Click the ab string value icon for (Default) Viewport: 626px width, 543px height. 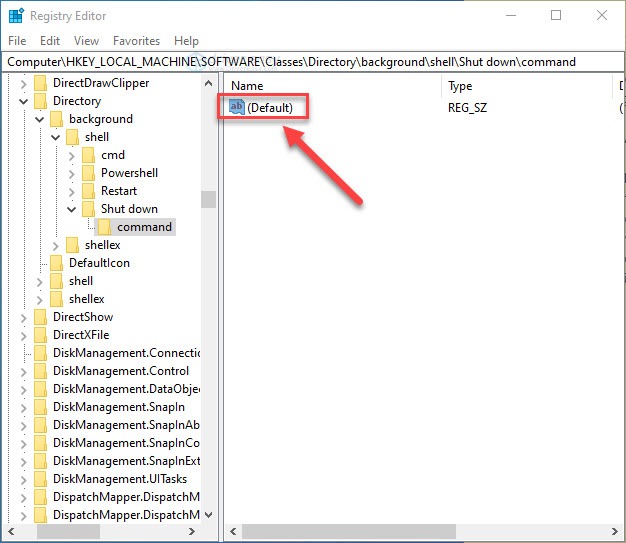tap(237, 107)
